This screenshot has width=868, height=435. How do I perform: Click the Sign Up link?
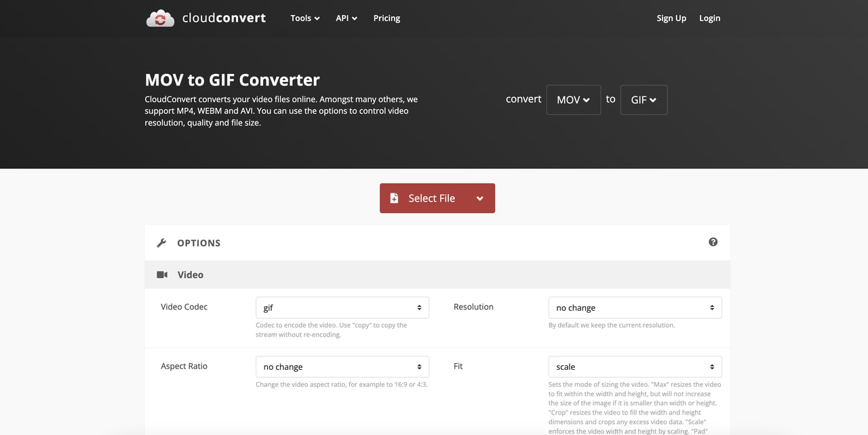coord(671,18)
